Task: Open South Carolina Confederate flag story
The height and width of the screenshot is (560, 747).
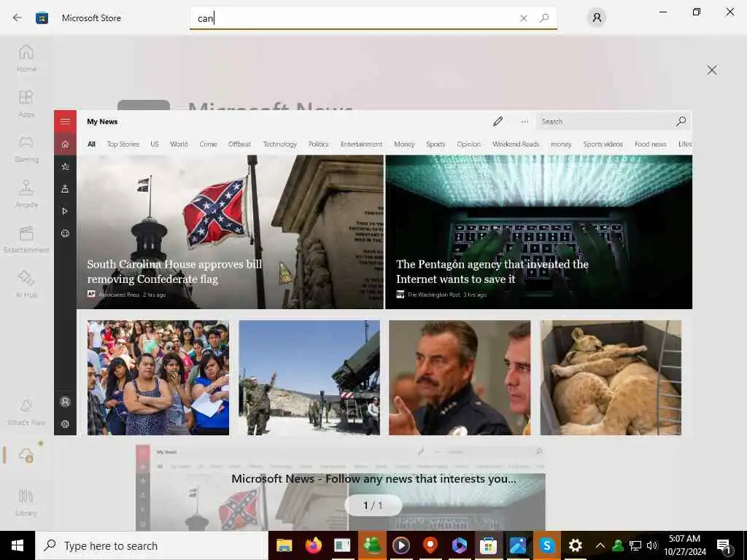Action: pyautogui.click(x=230, y=232)
